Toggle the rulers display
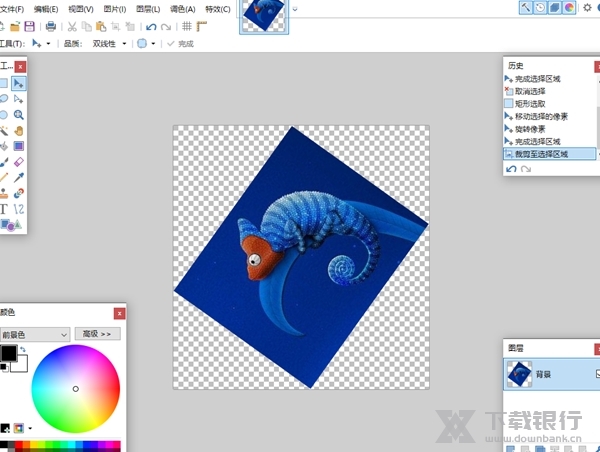Viewport: 600px width, 452px height. coord(202,26)
